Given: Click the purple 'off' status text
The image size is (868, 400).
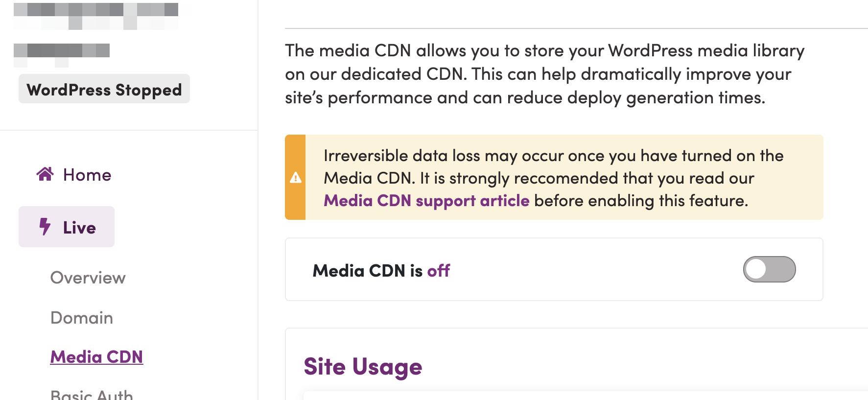Looking at the screenshot, I should tap(438, 271).
